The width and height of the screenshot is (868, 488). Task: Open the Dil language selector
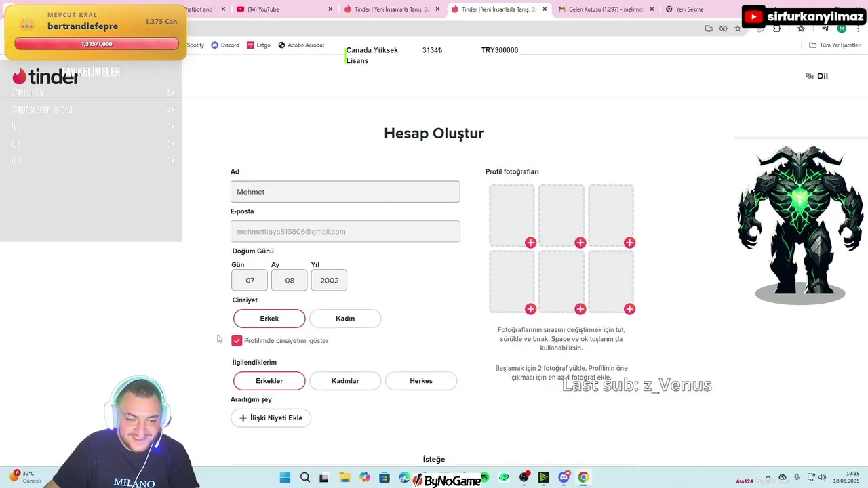(x=816, y=76)
